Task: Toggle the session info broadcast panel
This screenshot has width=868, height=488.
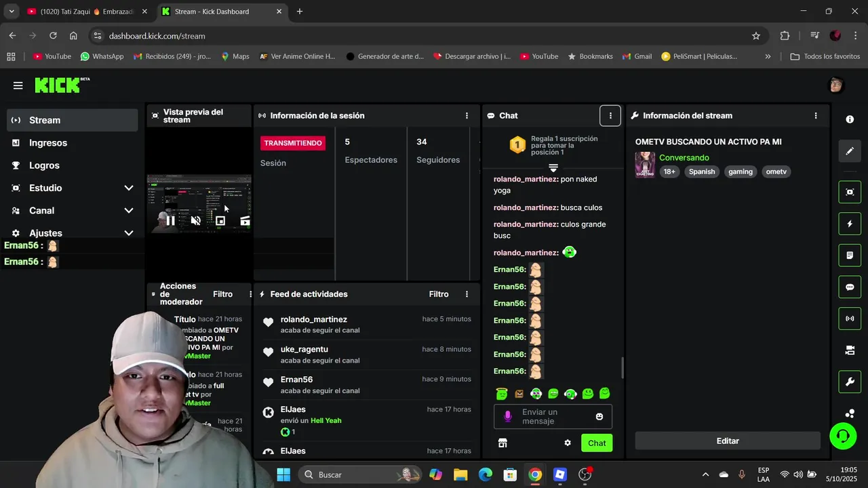Action: pos(850,319)
